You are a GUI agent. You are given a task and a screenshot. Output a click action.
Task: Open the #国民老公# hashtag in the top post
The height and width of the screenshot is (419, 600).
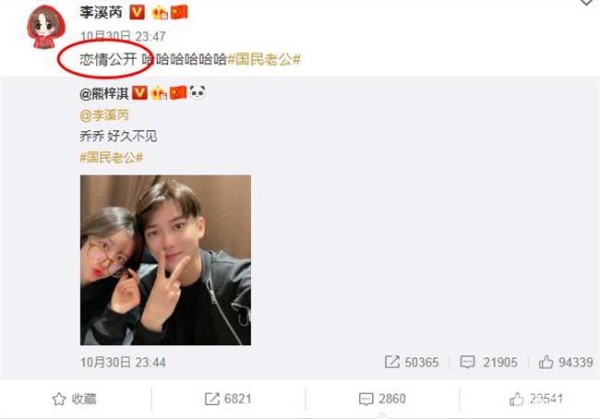[264, 59]
